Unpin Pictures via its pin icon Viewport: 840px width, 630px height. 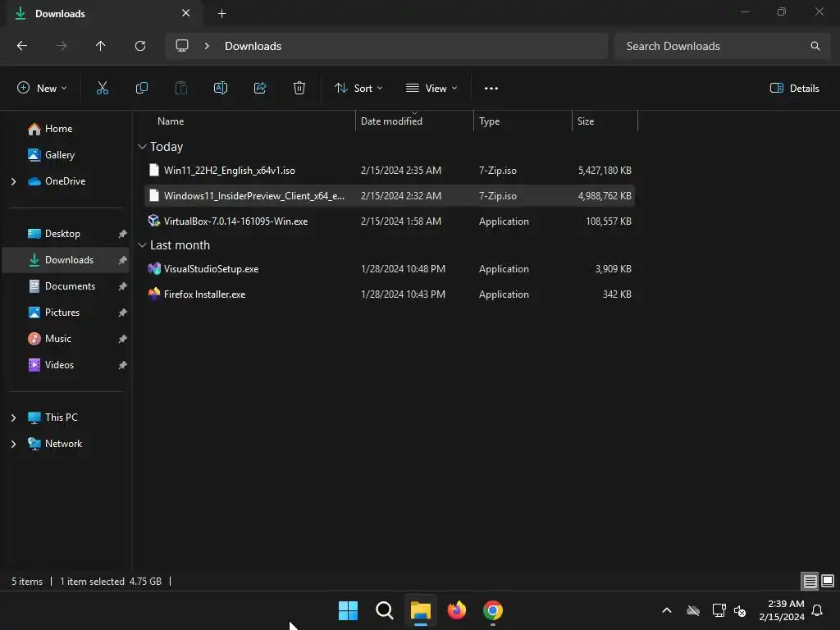click(x=123, y=313)
